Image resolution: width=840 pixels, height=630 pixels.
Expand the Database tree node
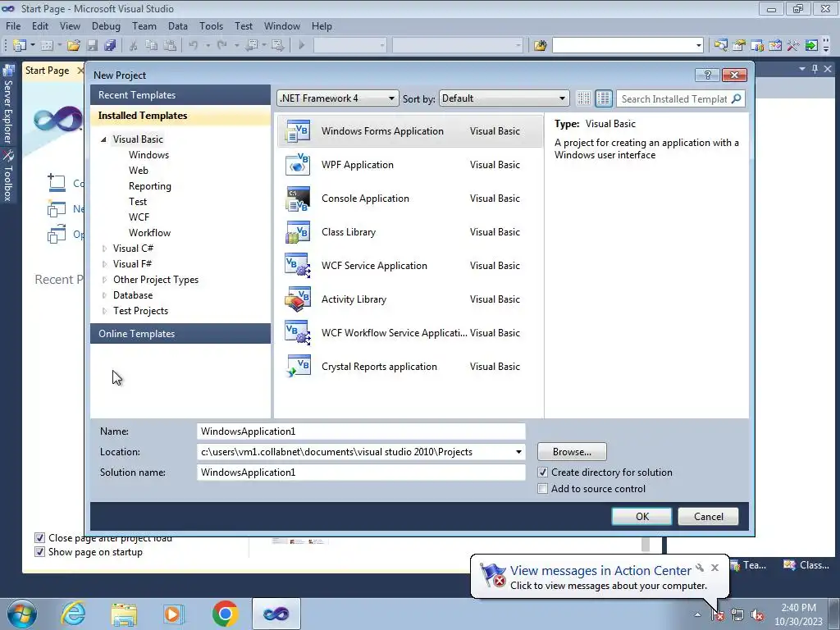(x=104, y=295)
